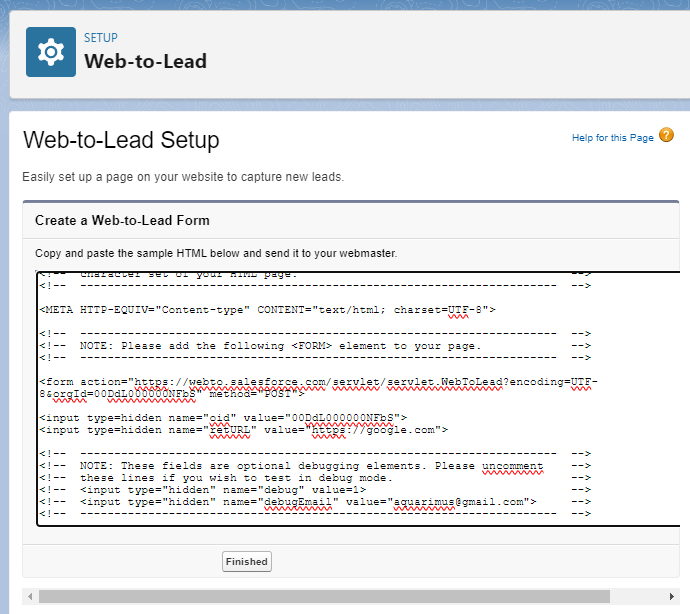
Task: Click the Web-to-Lead page title
Action: tap(146, 61)
